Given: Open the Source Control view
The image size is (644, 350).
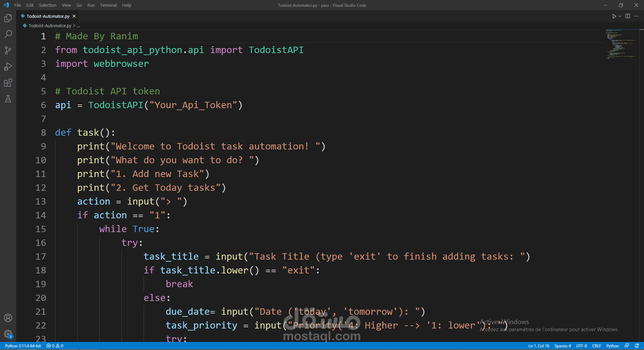Looking at the screenshot, I should (8, 50).
